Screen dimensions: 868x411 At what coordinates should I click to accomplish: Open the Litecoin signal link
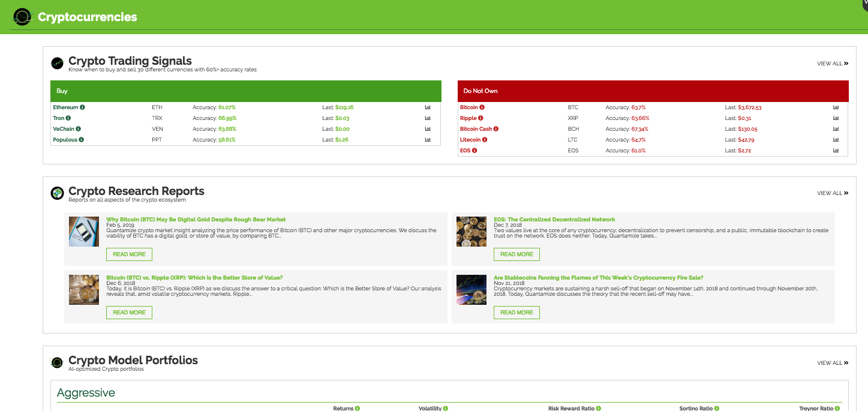coord(470,140)
